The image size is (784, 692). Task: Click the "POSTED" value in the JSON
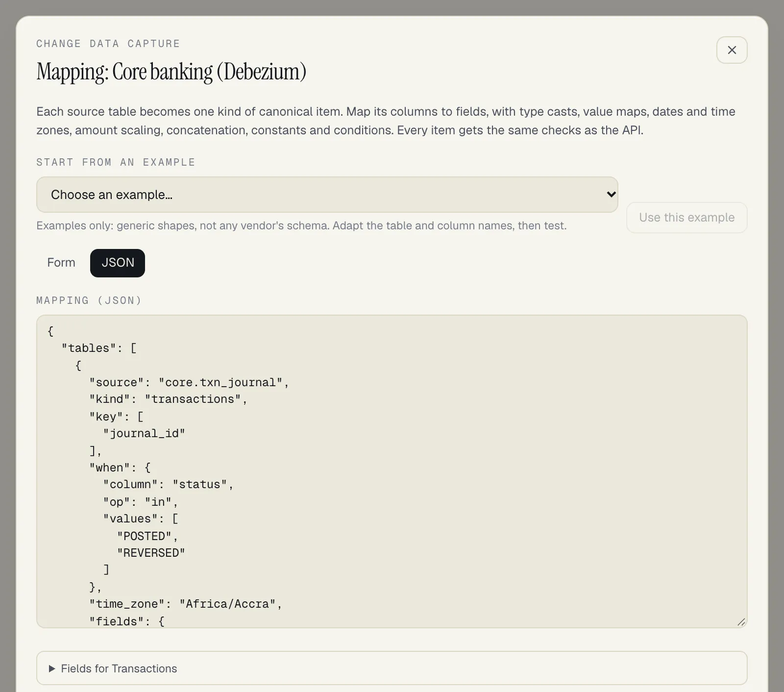click(144, 536)
